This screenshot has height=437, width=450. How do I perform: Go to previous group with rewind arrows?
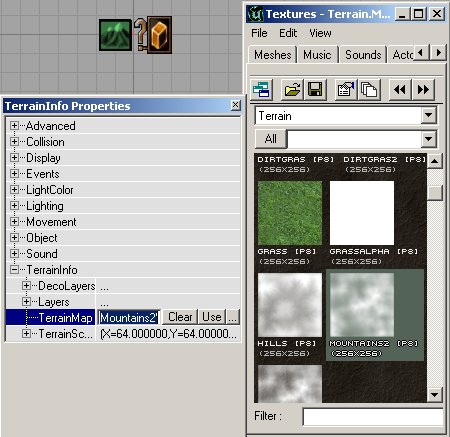tap(400, 90)
